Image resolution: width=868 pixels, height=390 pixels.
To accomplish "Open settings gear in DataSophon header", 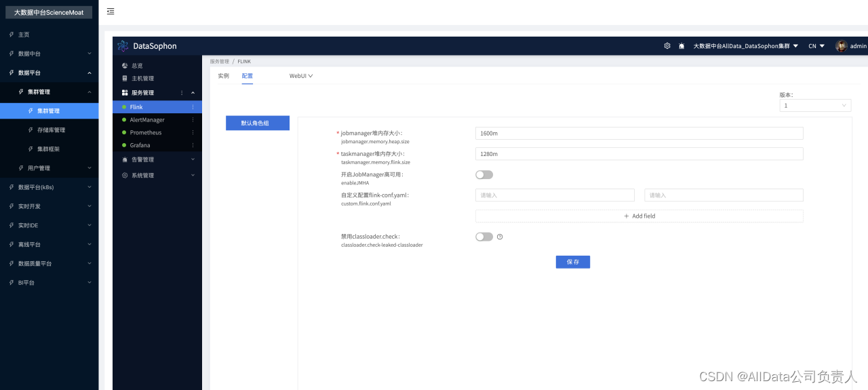I will pos(667,46).
